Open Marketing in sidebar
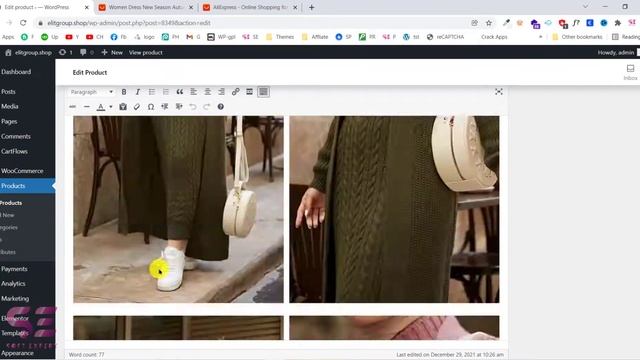640x360 pixels. [x=15, y=299]
